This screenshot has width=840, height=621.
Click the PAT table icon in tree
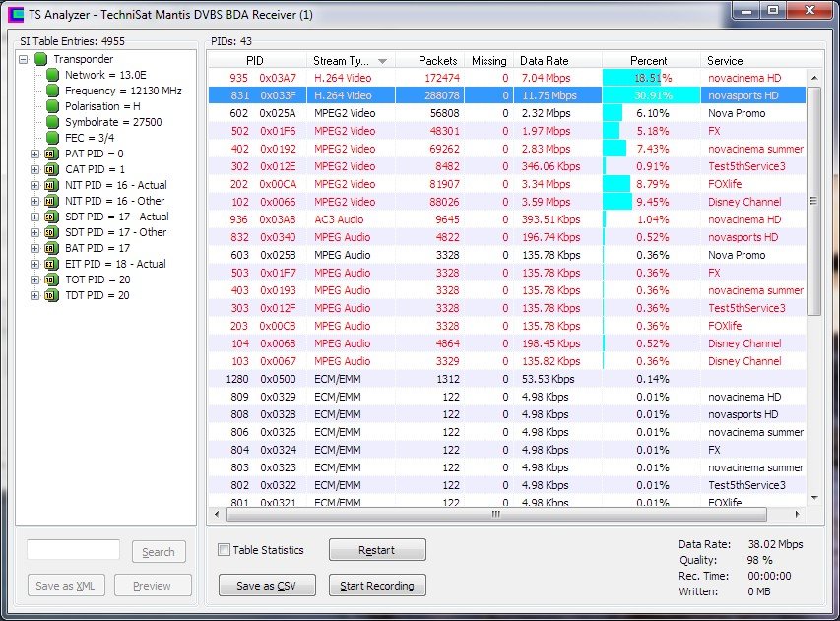(51, 154)
